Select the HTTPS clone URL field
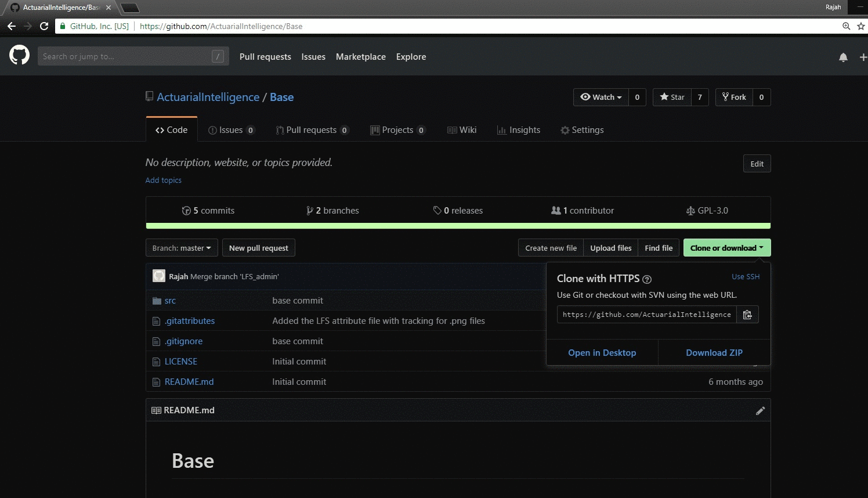The width and height of the screenshot is (868, 498). click(647, 315)
